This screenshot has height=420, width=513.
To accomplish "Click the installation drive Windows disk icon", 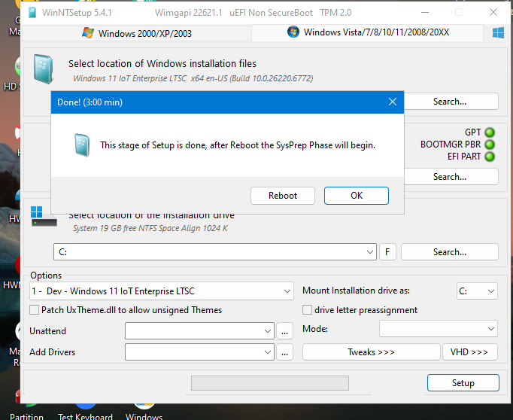I will [44, 216].
